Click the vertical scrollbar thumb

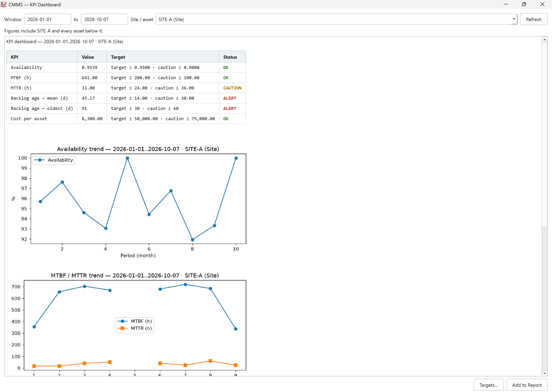(x=545, y=135)
